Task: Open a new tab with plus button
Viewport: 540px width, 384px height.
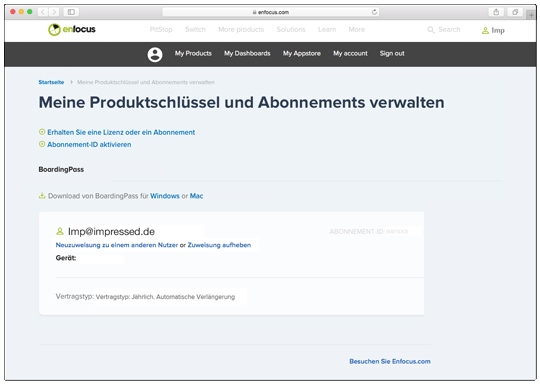Action: (531, 15)
